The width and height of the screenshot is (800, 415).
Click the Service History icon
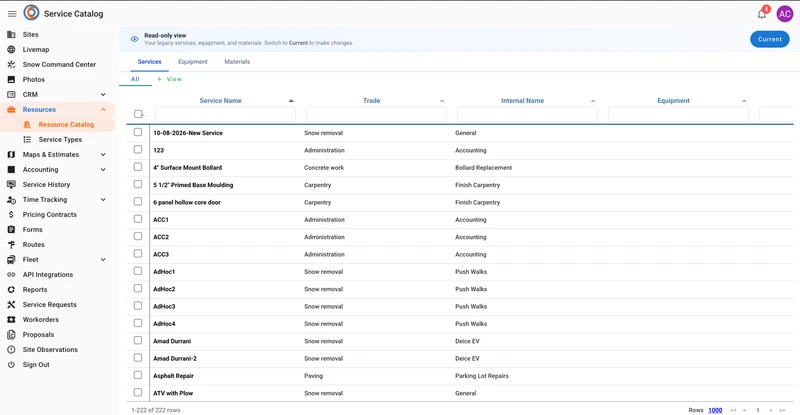coord(11,184)
